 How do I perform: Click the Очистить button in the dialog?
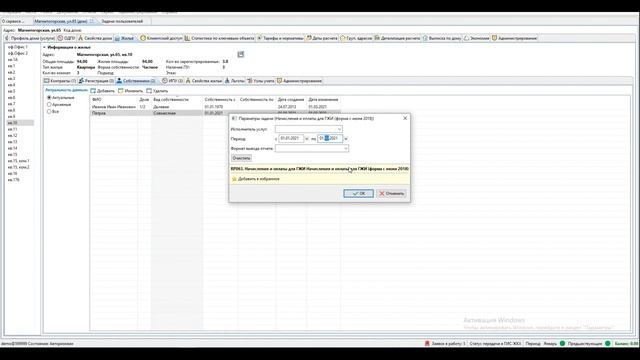point(241,158)
